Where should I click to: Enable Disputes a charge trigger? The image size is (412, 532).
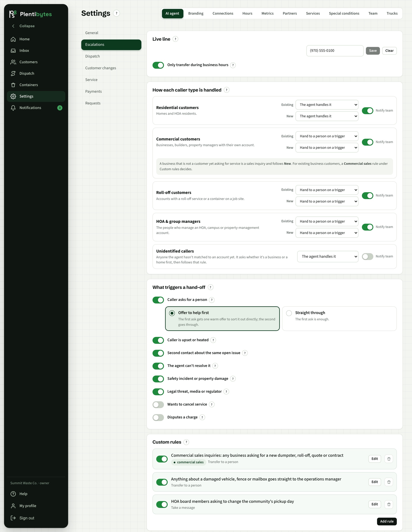pos(158,418)
